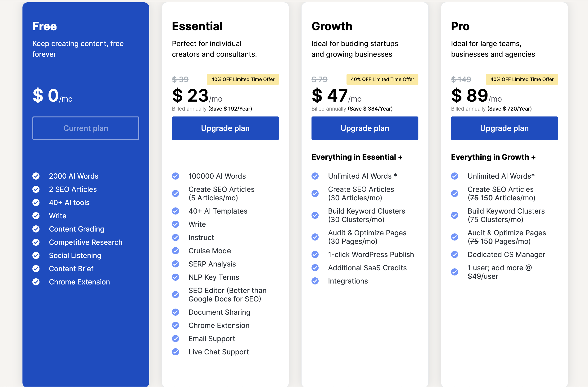Click Upgrade plan for the Essential tier
Viewport: 588px width, 387px height.
tap(225, 128)
